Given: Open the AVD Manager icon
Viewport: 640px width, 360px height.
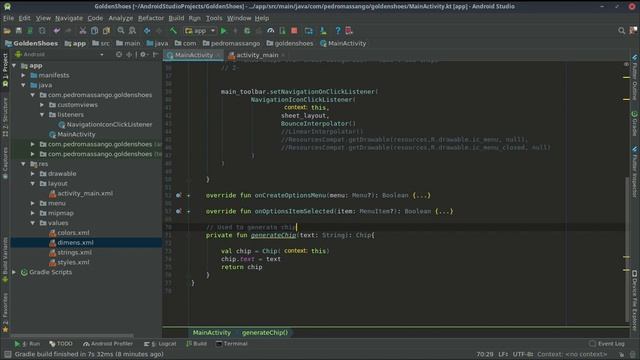Looking at the screenshot, I should point(309,31).
